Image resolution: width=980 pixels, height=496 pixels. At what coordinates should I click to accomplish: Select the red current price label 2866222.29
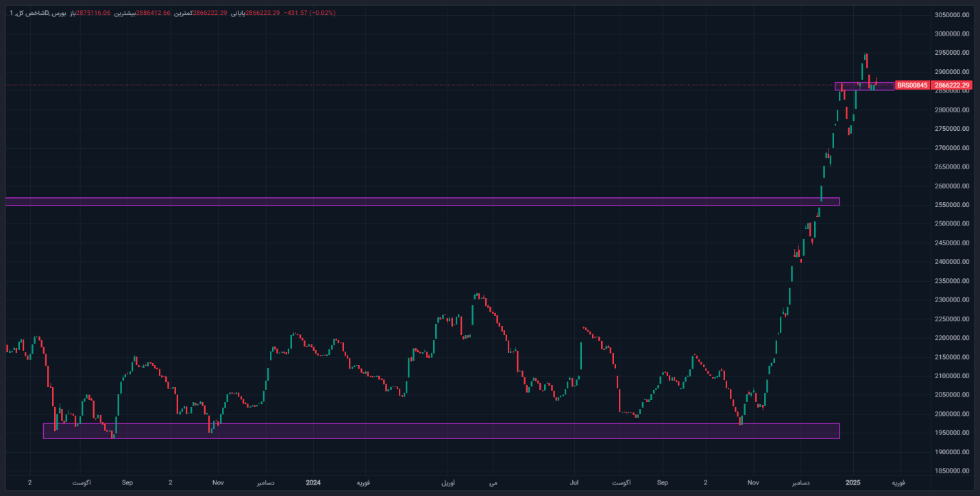point(953,85)
